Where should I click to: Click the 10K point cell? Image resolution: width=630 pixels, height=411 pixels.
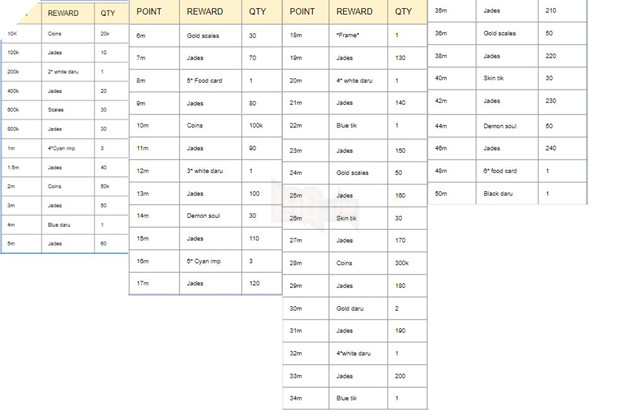(12, 34)
